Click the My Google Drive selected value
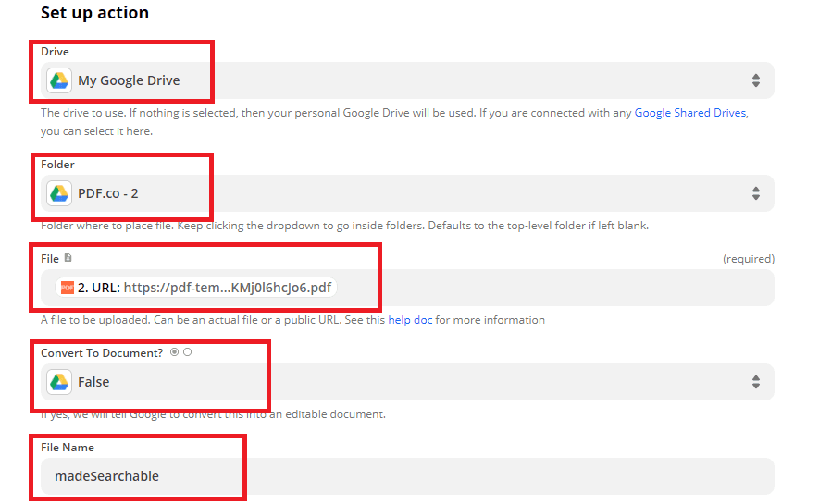819x504 pixels. [129, 80]
